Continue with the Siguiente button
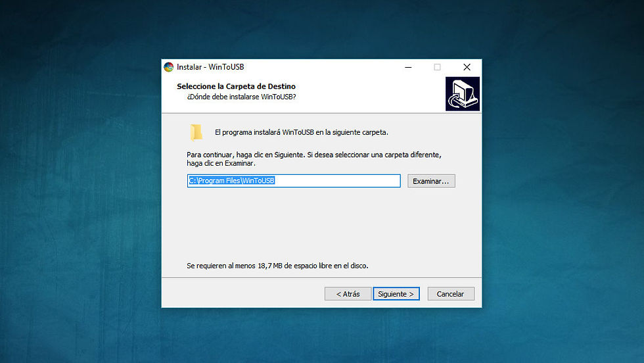Viewport: 644px width, 363px height. coord(396,294)
